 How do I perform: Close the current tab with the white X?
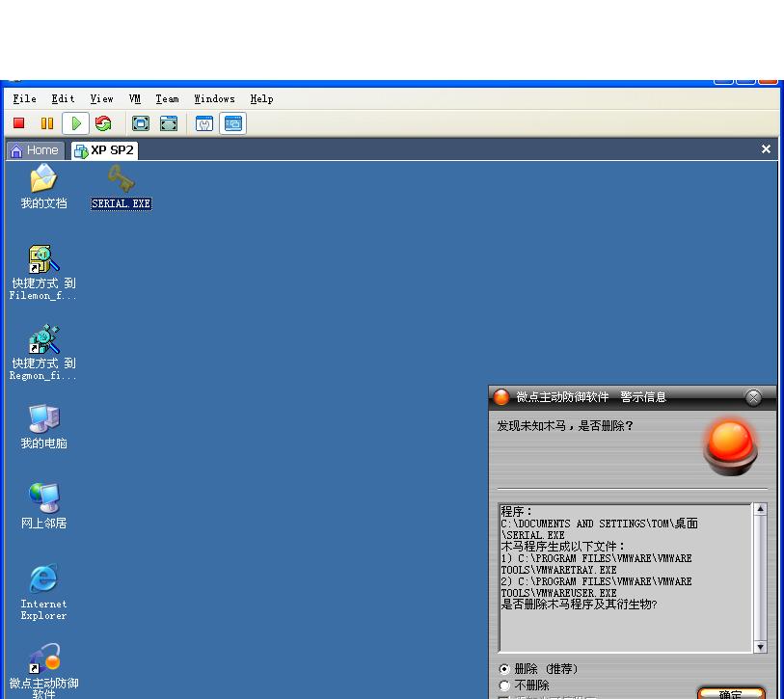(x=766, y=149)
